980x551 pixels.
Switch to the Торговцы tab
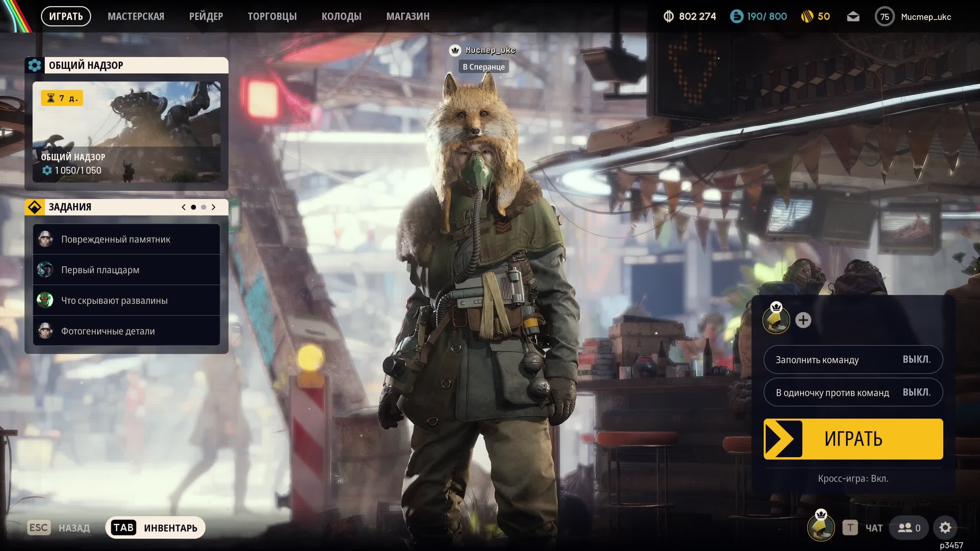coord(272,16)
